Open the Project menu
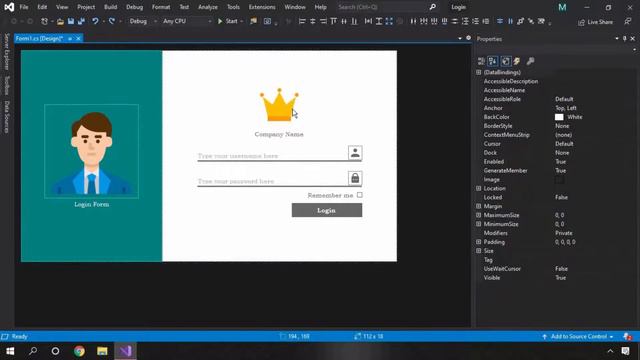 86,7
